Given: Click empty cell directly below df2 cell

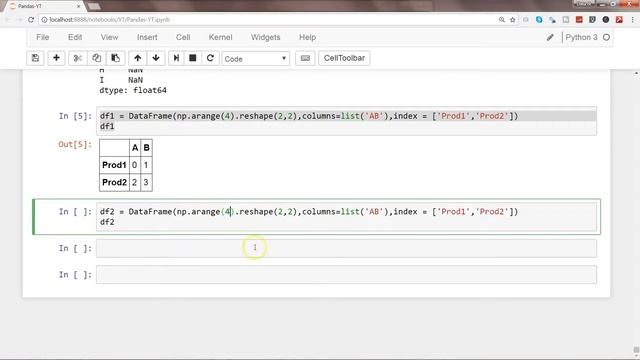Looking at the screenshot, I should click(346, 248).
